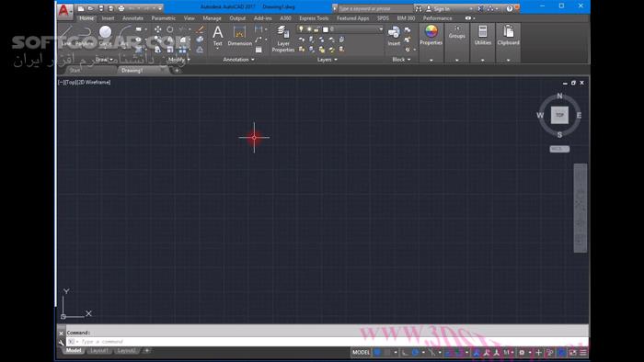
Task: Click the Utilities calculator icon
Action: tap(483, 35)
